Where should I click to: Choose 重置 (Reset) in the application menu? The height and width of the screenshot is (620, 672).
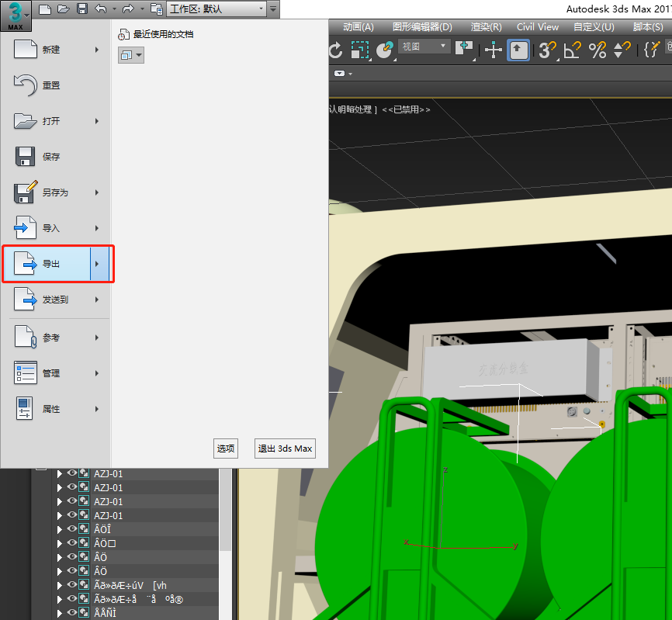[x=56, y=85]
